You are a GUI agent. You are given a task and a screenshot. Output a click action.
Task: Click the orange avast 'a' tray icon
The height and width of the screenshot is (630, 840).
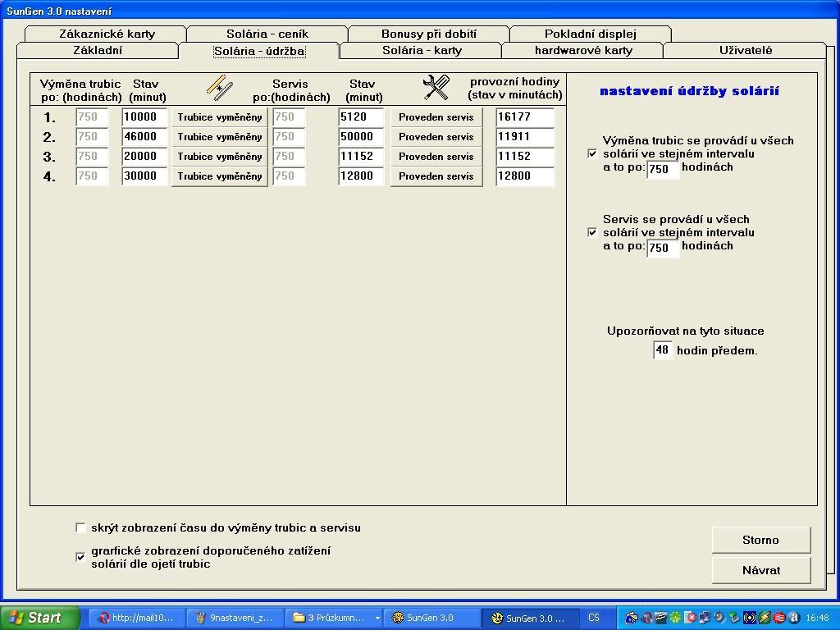[x=794, y=618]
